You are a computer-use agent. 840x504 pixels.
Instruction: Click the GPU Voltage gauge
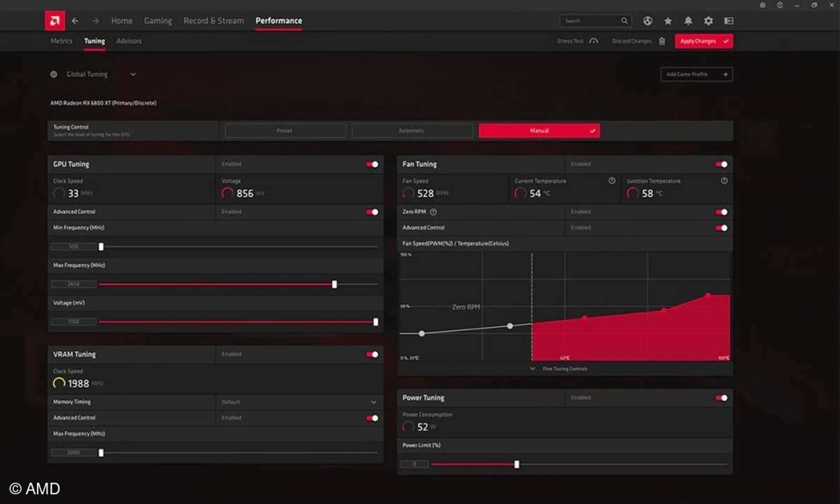pos(227,193)
